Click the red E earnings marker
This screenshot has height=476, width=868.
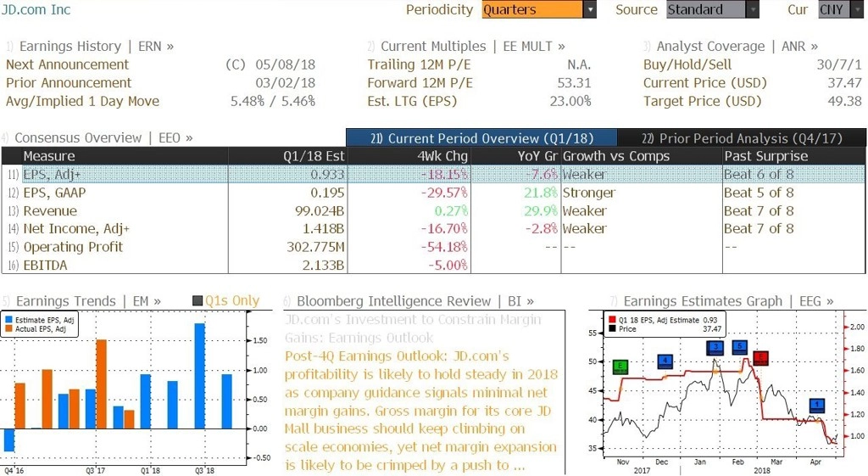pos(760,358)
